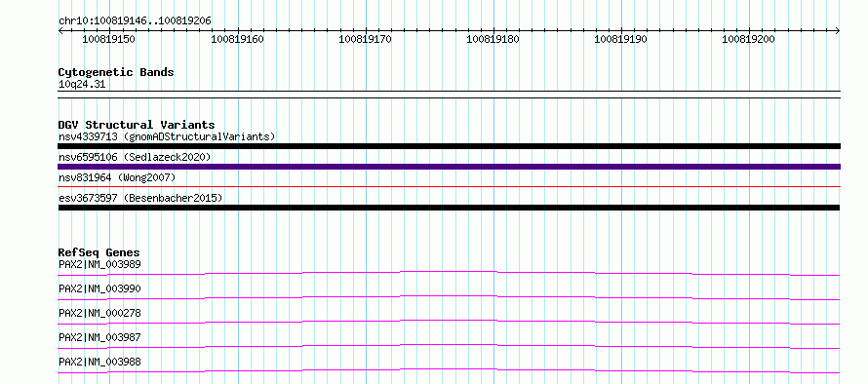The width and height of the screenshot is (868, 384).
Task: Open the PAX2|NM_003990 transcript label
Action: click(x=99, y=288)
